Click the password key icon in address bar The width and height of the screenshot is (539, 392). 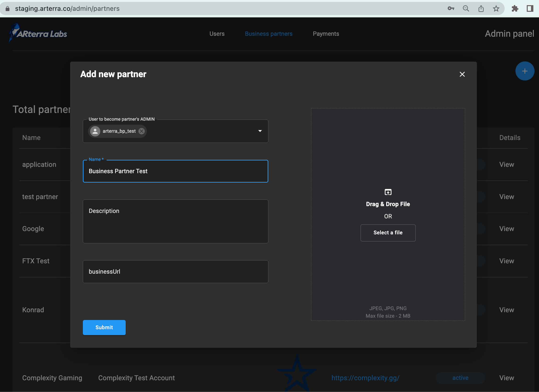451,8
